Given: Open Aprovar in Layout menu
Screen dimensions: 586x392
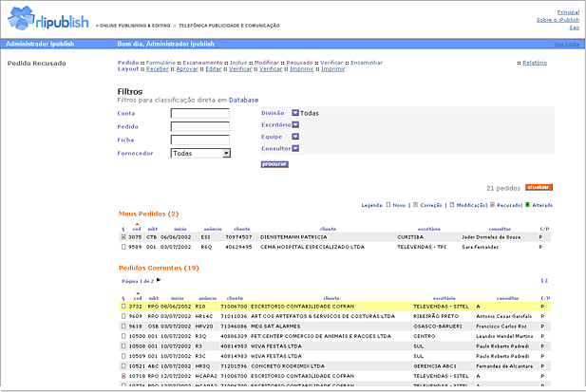Looking at the screenshot, I should pos(187,69).
